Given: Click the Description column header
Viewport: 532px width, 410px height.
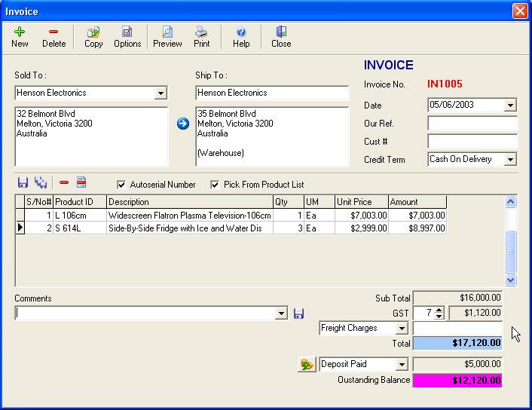Looking at the screenshot, I should 189,202.
